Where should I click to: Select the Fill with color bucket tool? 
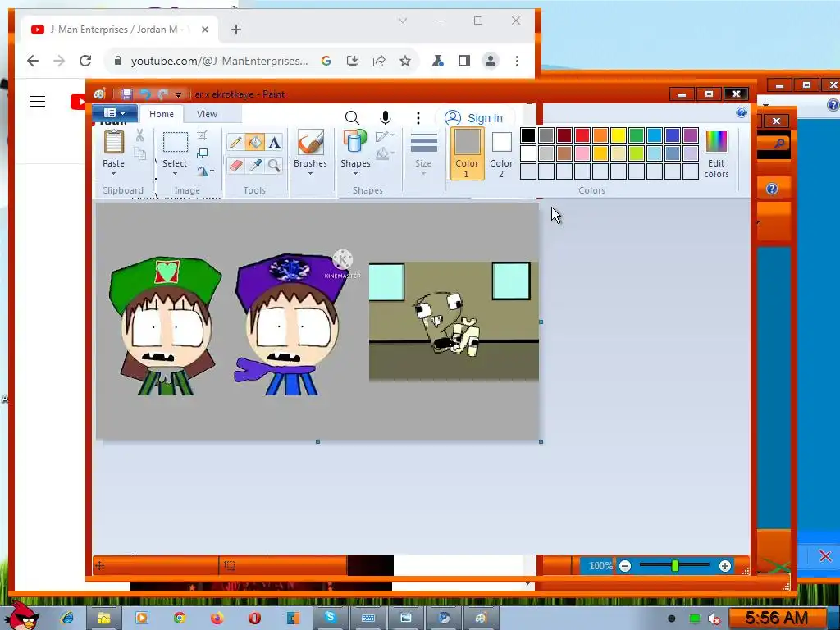(255, 142)
